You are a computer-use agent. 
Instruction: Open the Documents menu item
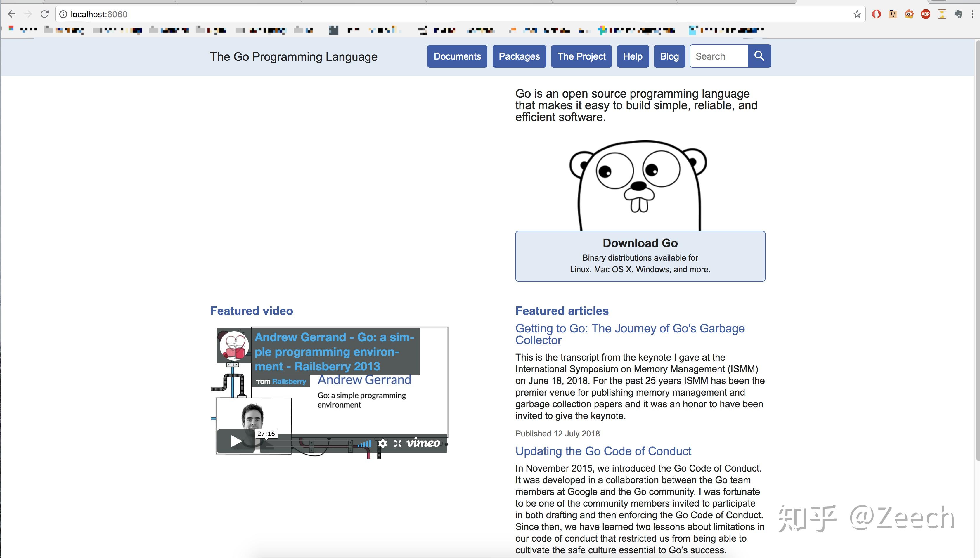457,56
